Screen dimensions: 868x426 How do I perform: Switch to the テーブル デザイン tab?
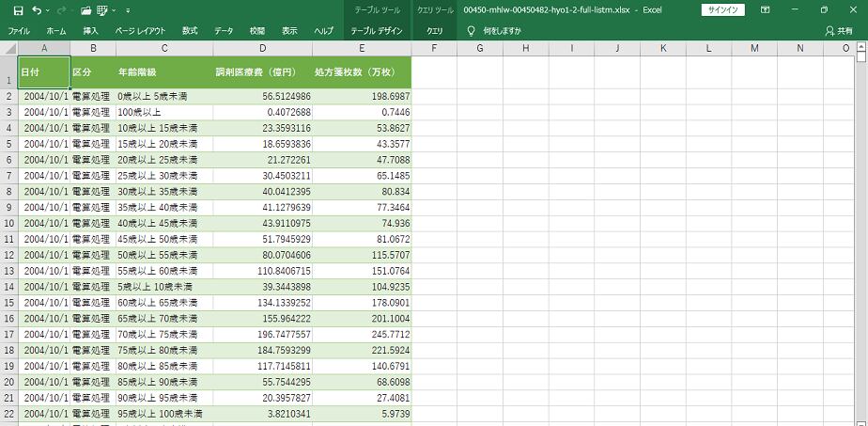(x=377, y=31)
